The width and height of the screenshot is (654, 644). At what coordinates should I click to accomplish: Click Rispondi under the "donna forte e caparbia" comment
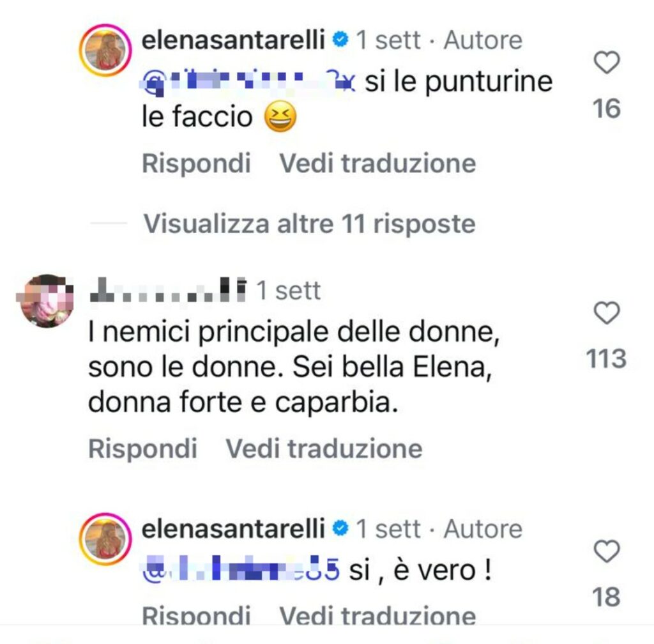point(142,448)
